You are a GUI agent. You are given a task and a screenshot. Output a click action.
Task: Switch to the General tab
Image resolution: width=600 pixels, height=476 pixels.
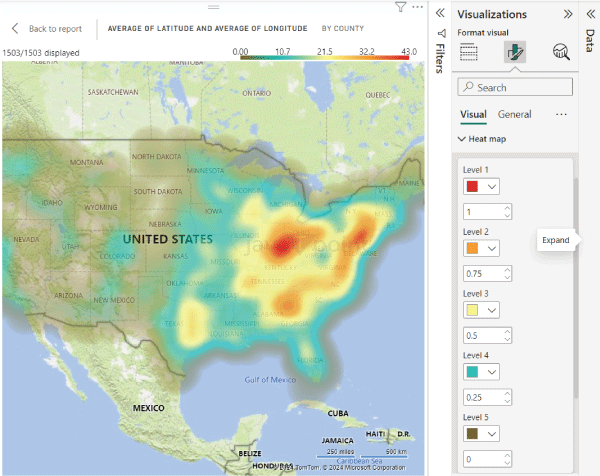[514, 114]
